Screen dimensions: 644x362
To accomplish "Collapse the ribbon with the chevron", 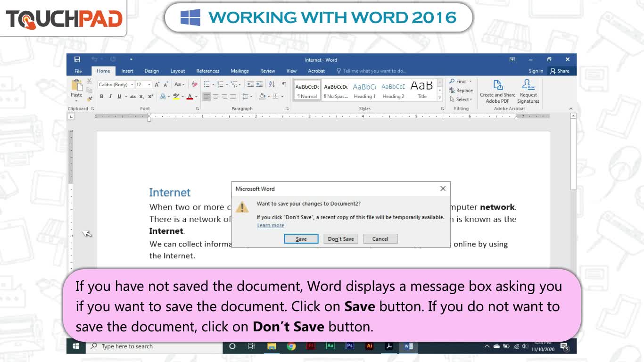I will coord(570,109).
